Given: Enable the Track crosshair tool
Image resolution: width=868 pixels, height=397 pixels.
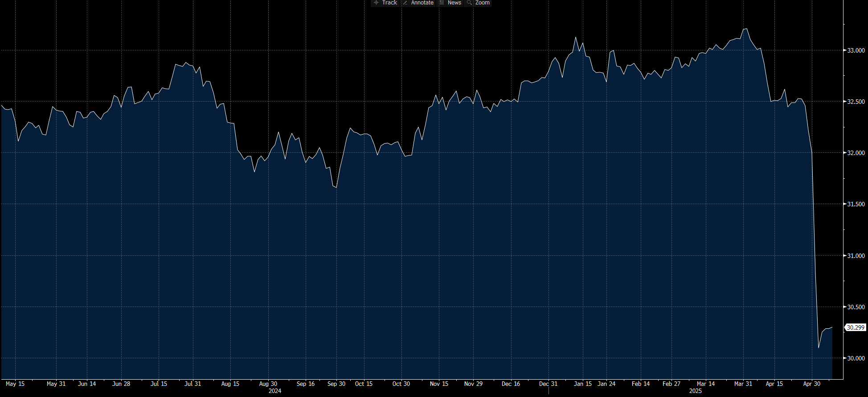Looking at the screenshot, I should (x=385, y=3).
